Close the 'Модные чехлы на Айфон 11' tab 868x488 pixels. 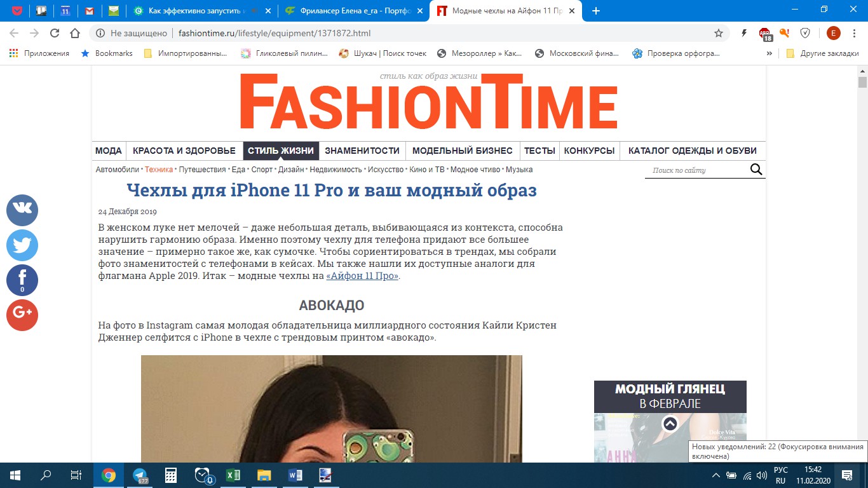[572, 11]
